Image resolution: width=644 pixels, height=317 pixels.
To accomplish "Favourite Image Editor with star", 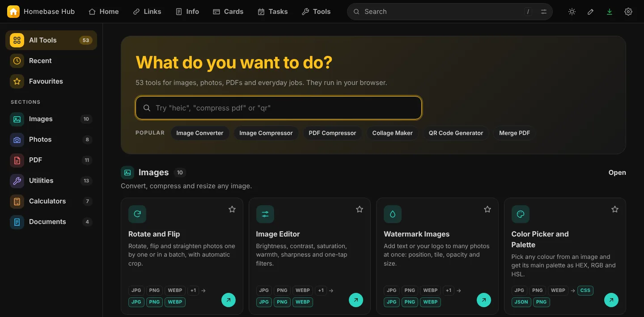I will coord(360,209).
